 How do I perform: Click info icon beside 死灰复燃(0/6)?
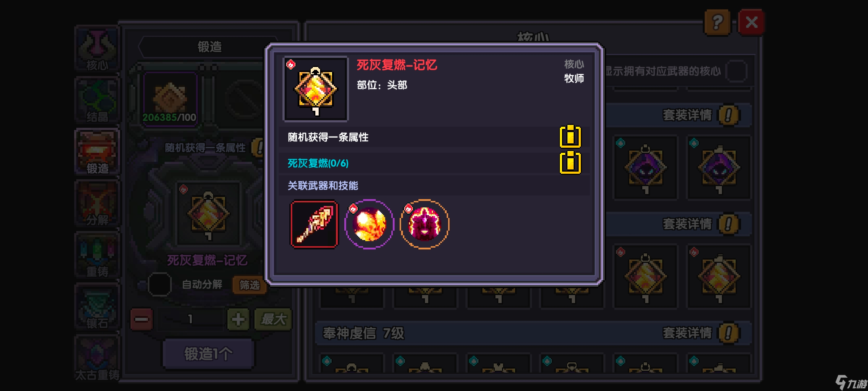pos(570,163)
